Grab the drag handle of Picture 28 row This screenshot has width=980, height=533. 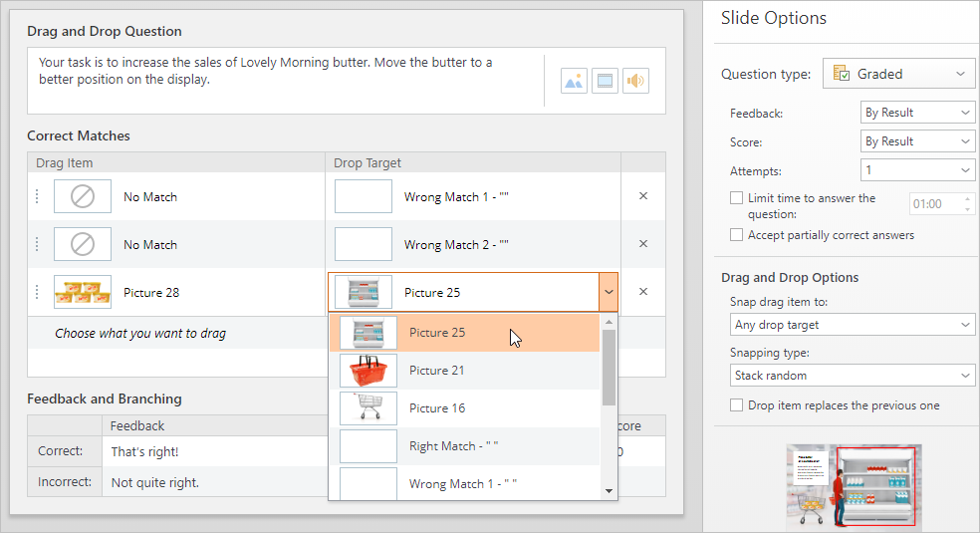tap(37, 293)
